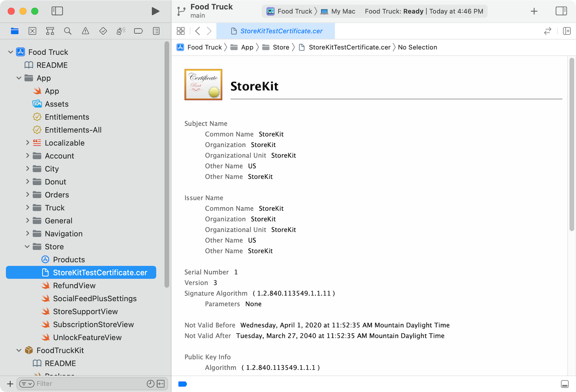This screenshot has height=392, width=576.
Task: Show the Issue navigator warning icon
Action: point(85,31)
